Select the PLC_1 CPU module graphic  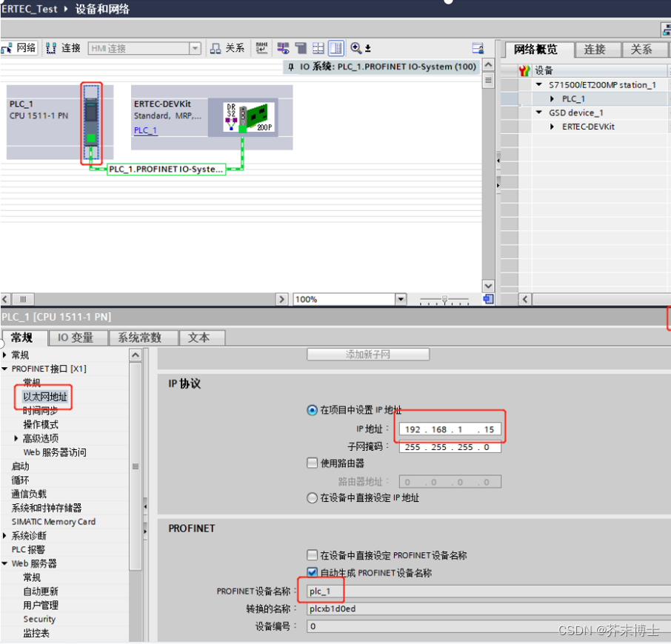coord(91,123)
